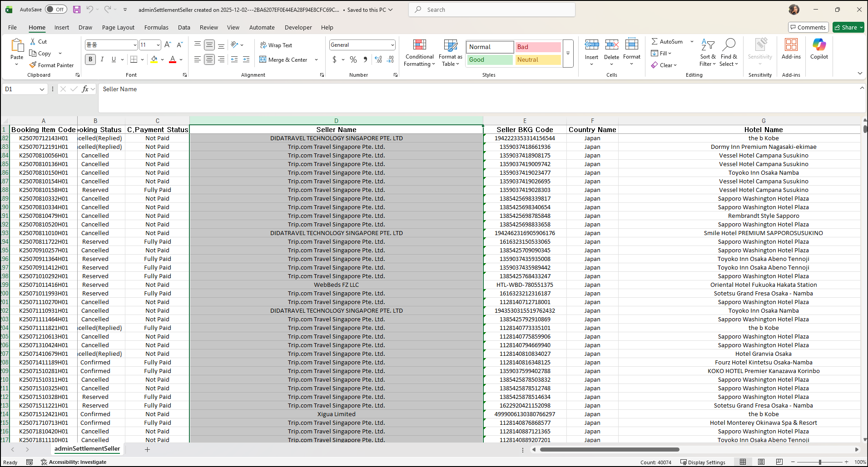The height and width of the screenshot is (467, 868).
Task: Click the Search box in title bar
Action: point(493,10)
